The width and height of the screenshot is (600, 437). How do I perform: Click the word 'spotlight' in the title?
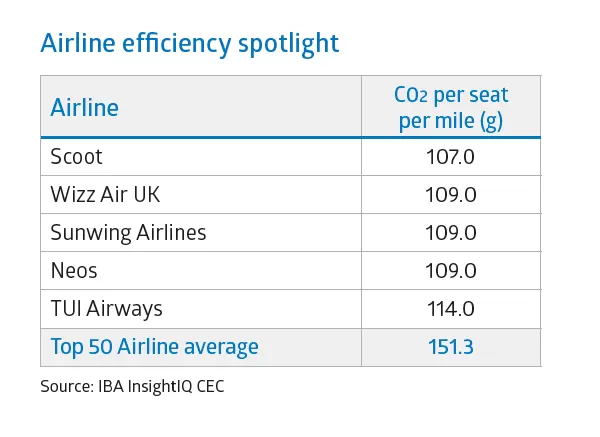(289, 44)
